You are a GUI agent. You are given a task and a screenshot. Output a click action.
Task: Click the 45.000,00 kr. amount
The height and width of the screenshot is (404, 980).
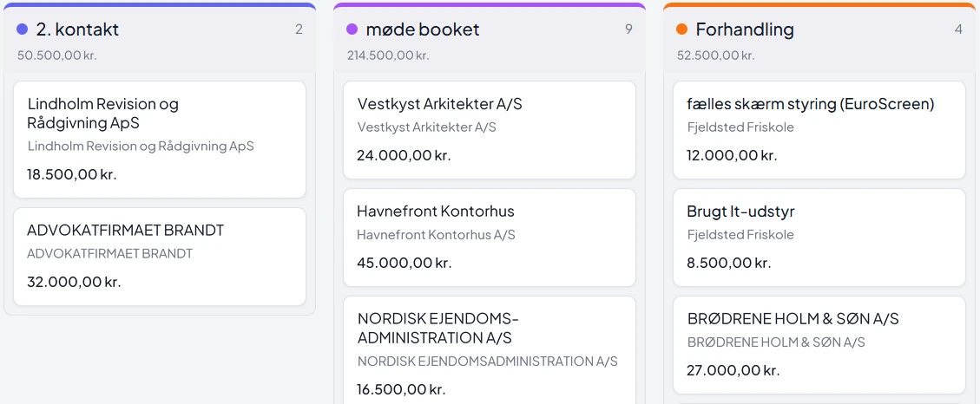[x=404, y=263]
